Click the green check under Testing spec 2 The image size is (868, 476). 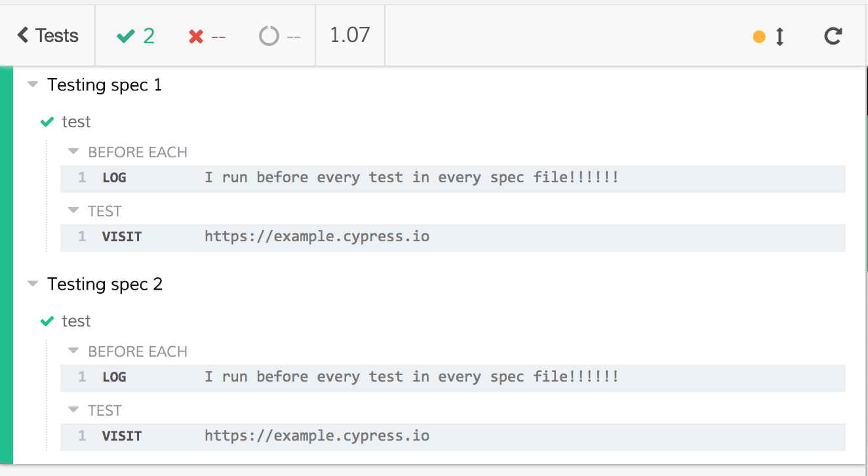(46, 321)
